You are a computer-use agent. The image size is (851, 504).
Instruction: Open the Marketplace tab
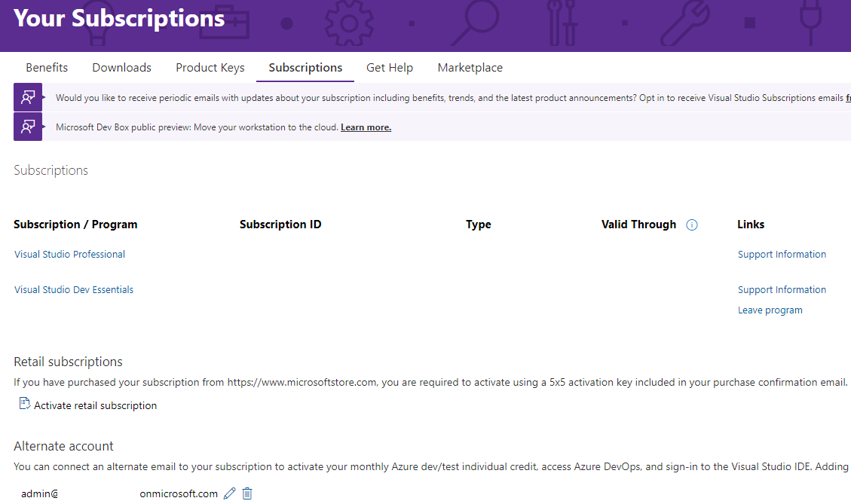(x=470, y=68)
